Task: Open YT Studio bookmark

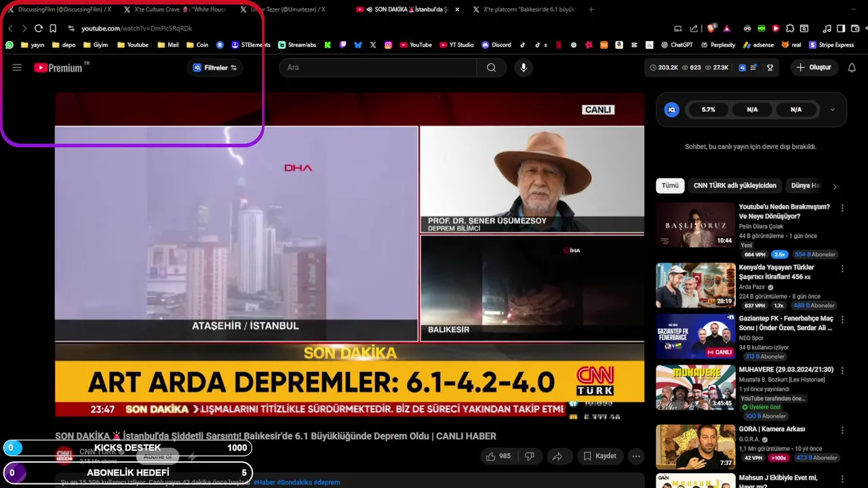Action: click(456, 45)
